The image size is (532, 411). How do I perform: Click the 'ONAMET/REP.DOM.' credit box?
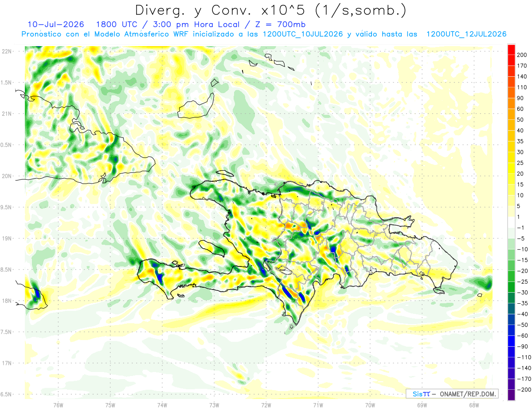[x=452, y=394]
